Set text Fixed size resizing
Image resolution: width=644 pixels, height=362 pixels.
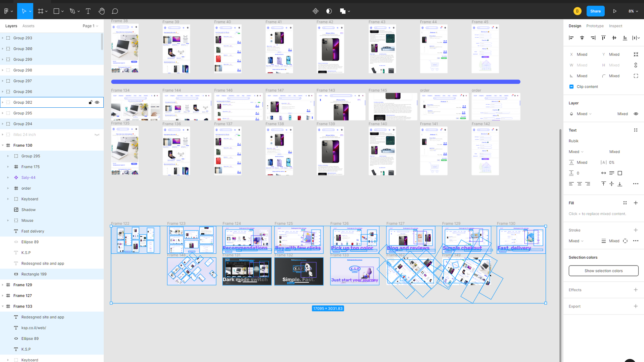620,173
